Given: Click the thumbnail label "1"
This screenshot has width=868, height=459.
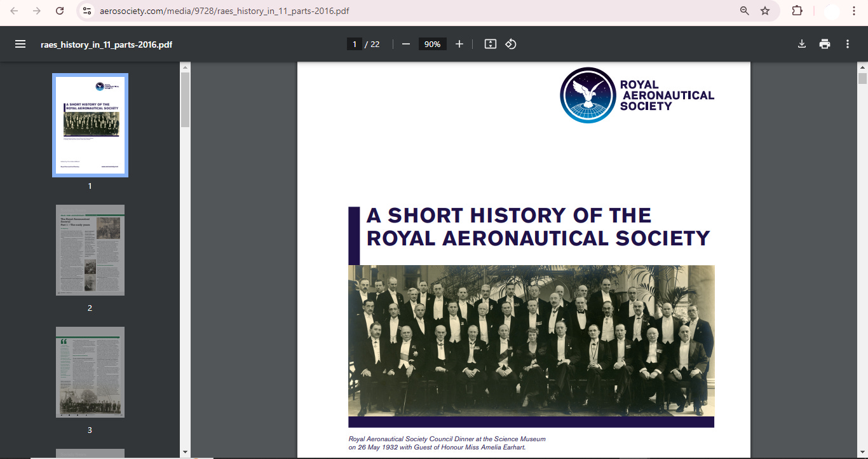Looking at the screenshot, I should click(90, 186).
